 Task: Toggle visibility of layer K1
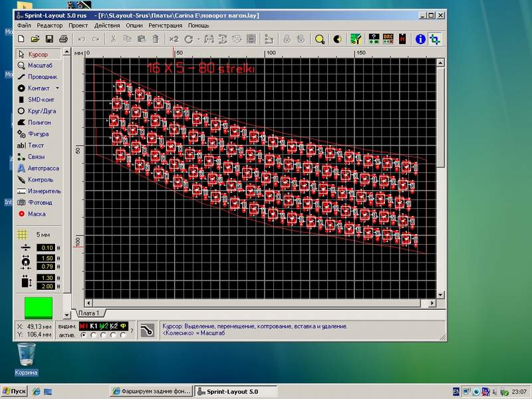pyautogui.click(x=94, y=327)
